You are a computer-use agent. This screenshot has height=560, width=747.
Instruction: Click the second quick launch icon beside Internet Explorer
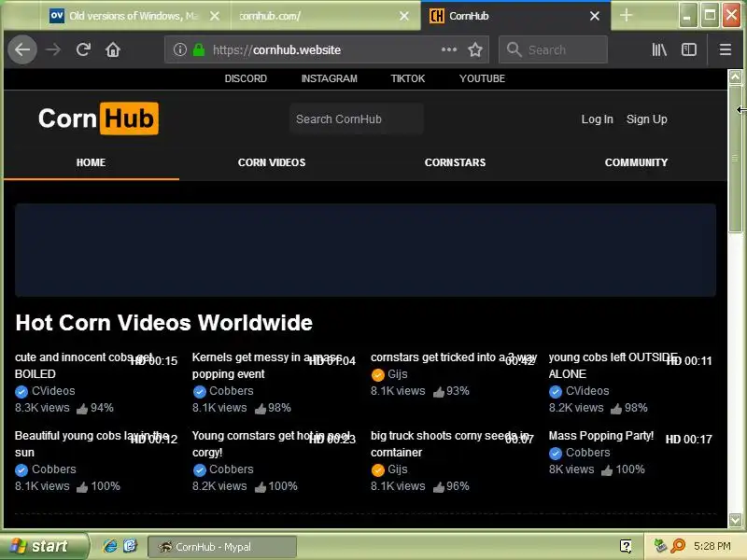(x=130, y=546)
